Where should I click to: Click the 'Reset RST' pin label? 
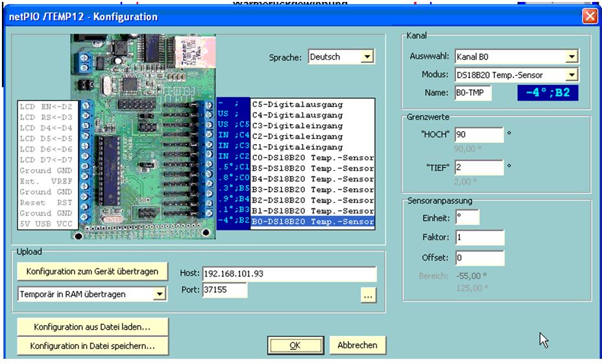[46, 202]
